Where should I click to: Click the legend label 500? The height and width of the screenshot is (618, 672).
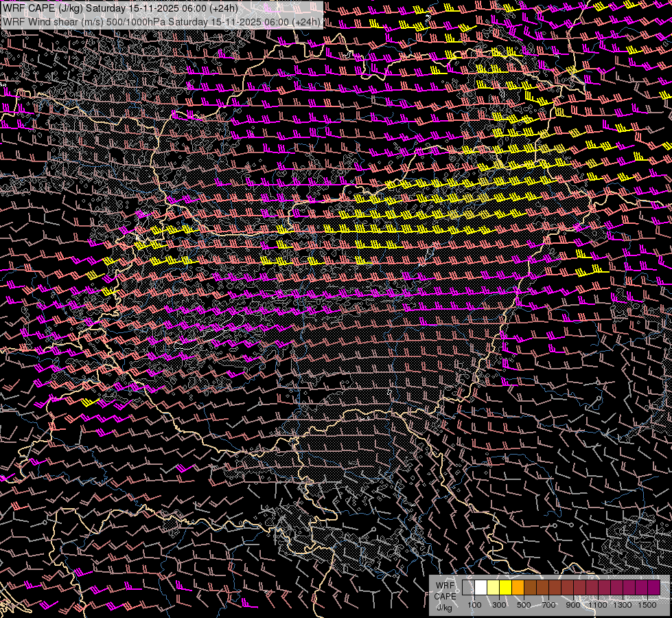tap(524, 605)
